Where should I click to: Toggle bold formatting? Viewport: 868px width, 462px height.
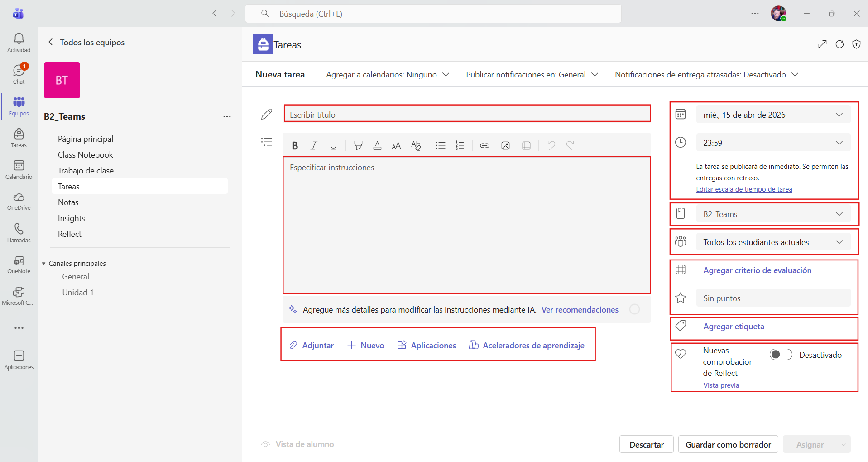295,145
